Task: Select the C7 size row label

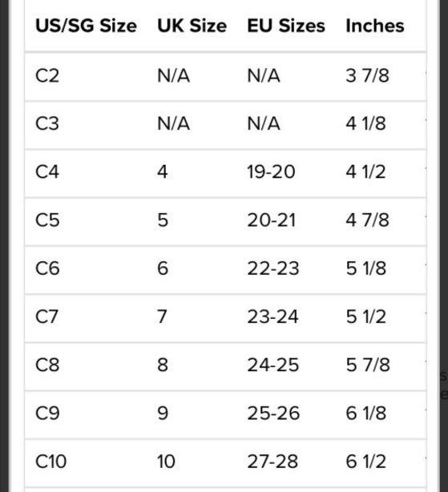Action: click(46, 317)
